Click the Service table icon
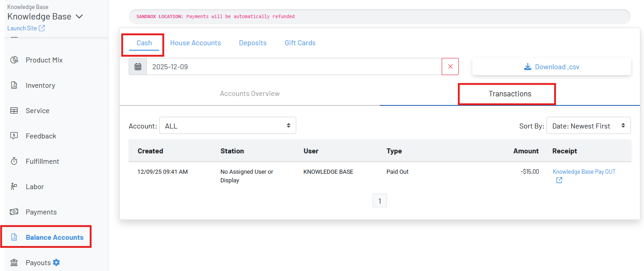 tap(14, 111)
